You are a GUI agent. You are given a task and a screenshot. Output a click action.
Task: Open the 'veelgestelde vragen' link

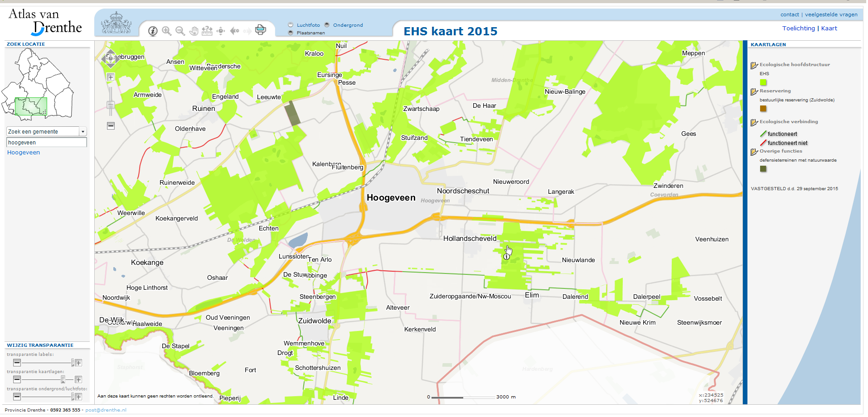click(x=831, y=14)
